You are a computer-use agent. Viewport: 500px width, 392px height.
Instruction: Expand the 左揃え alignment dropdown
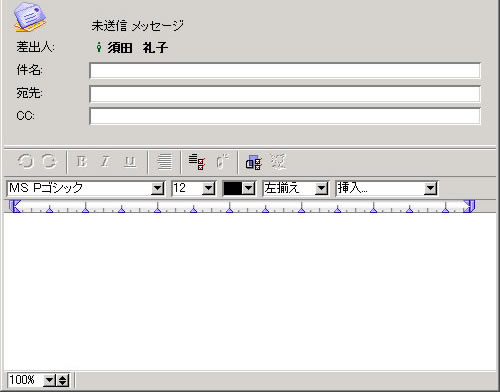click(321, 189)
